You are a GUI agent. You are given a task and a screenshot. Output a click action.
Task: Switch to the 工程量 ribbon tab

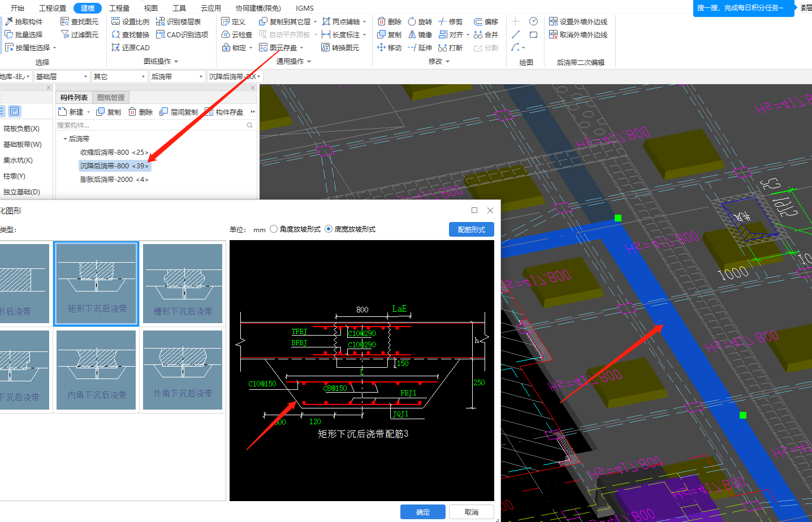[119, 8]
